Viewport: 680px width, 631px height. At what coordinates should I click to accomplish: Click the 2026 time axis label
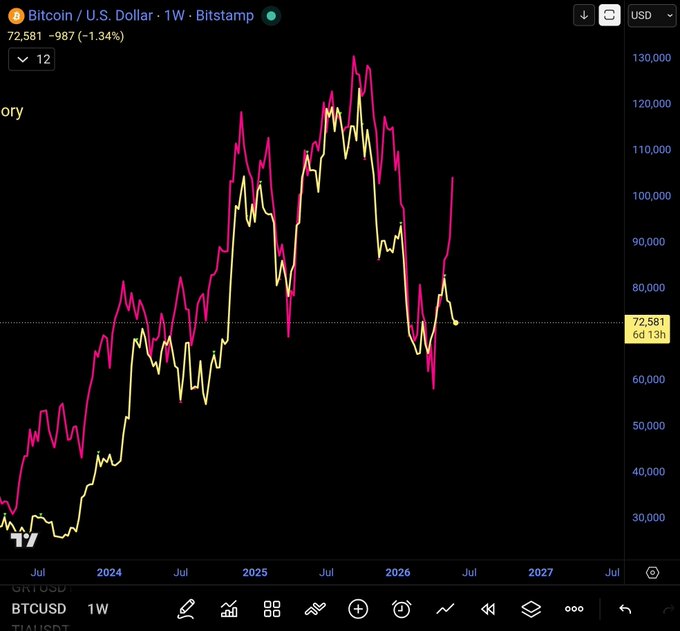coord(398,572)
